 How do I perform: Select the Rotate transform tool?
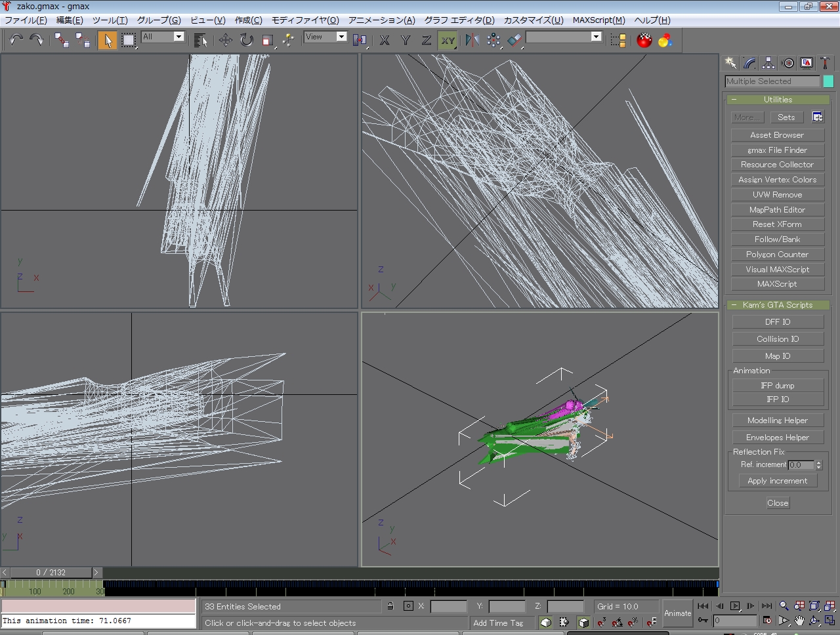246,40
